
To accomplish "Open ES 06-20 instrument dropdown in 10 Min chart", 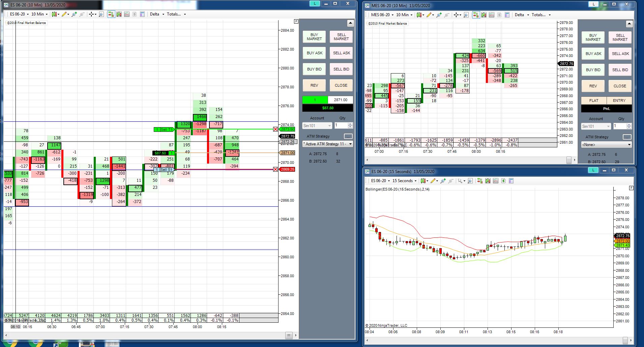I will [x=19, y=14].
